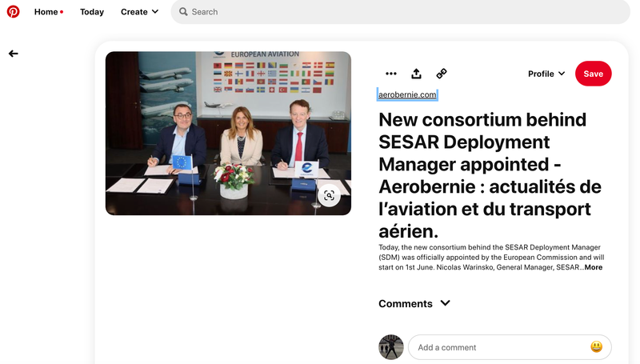640x364 pixels.
Task: Visit the aerobernie.com source link
Action: point(407,94)
